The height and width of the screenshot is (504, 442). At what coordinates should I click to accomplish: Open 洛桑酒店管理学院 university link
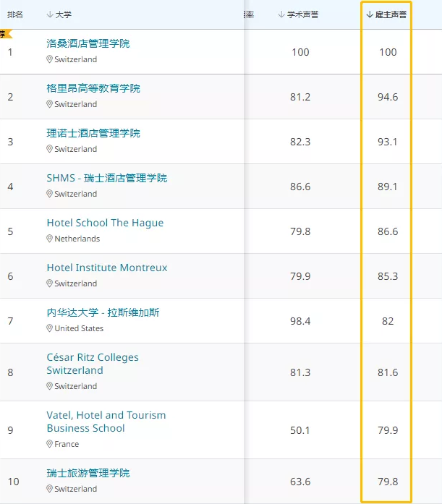(x=88, y=43)
